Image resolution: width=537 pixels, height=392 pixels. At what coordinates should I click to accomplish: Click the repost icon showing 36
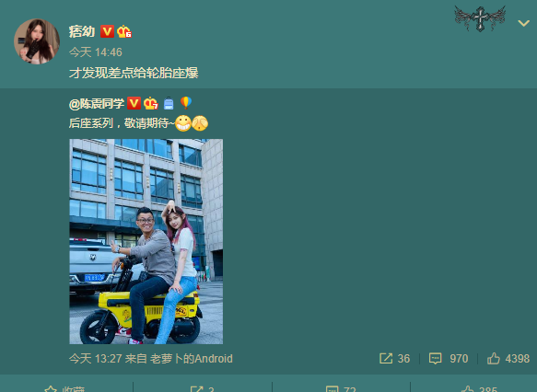[x=394, y=359]
